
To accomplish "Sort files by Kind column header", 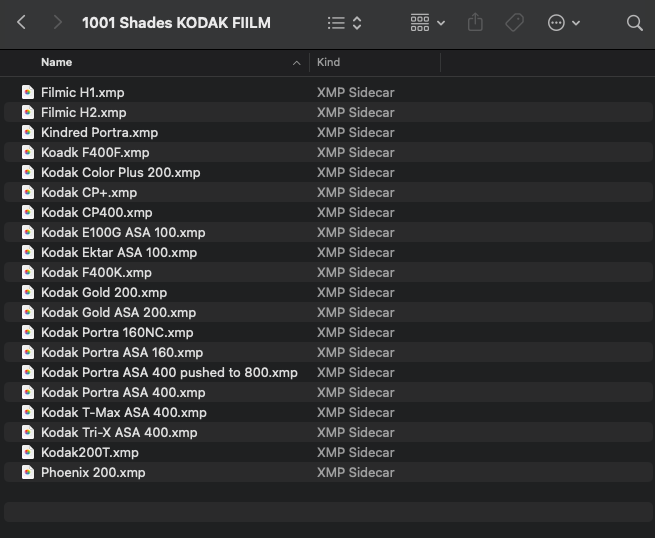I will (328, 62).
